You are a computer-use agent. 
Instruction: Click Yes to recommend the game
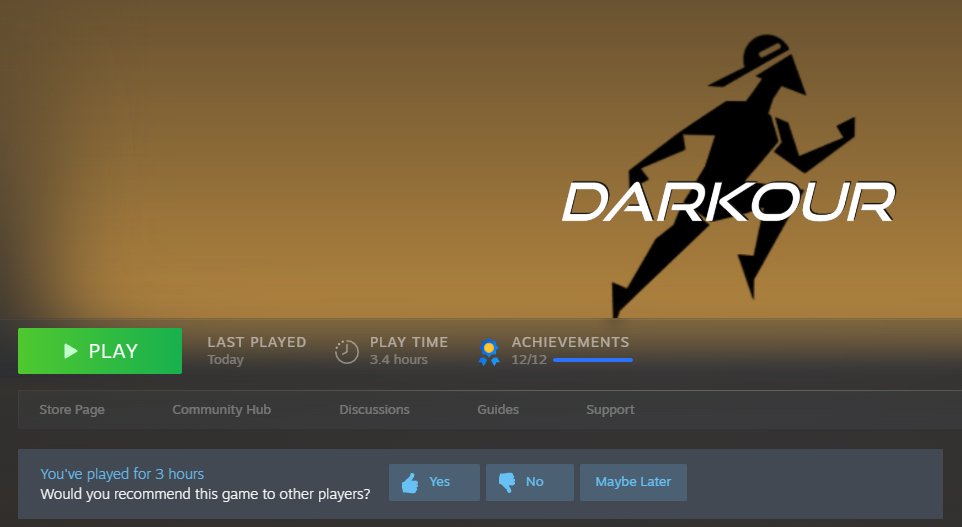pyautogui.click(x=434, y=482)
